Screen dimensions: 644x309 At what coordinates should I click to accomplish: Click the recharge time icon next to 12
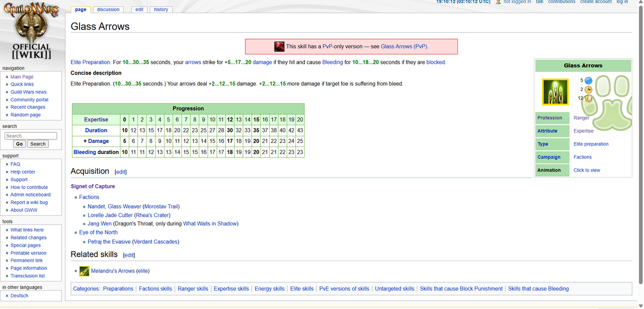click(588, 98)
